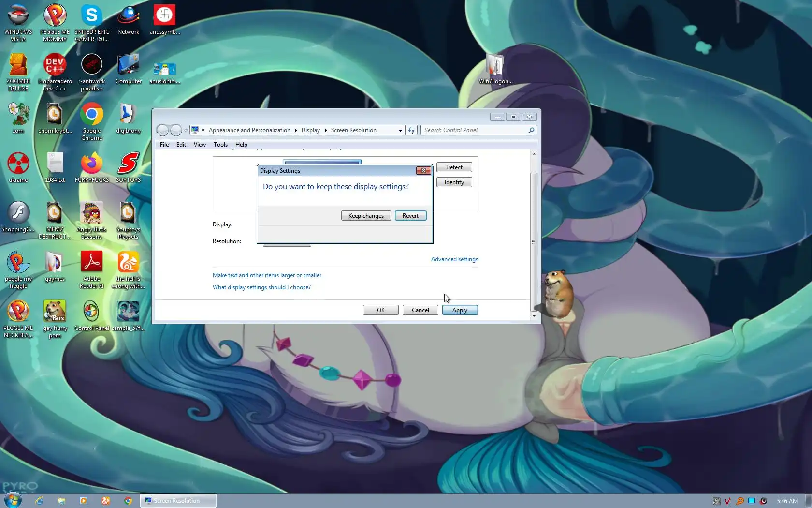
Task: Select the MEMZ DESTRUCT desktop icon
Action: pos(55,220)
